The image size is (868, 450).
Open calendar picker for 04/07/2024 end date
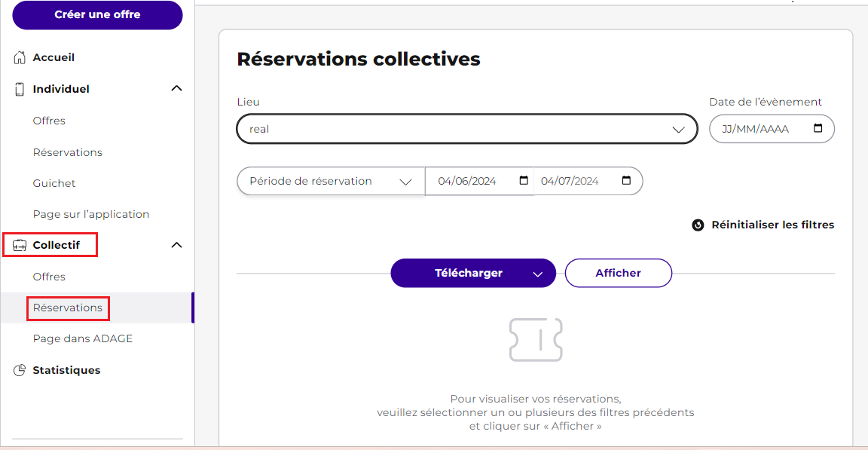pyautogui.click(x=626, y=180)
